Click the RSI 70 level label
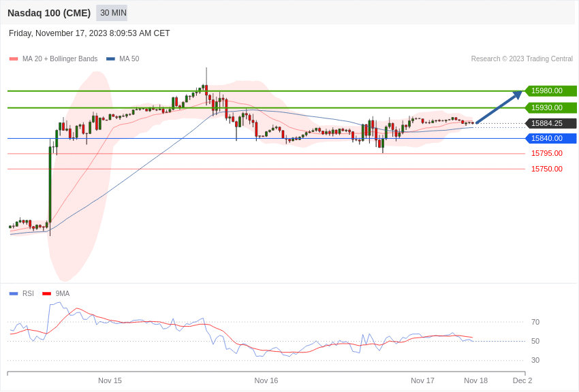Image resolution: width=579 pixels, height=392 pixels. tap(535, 322)
